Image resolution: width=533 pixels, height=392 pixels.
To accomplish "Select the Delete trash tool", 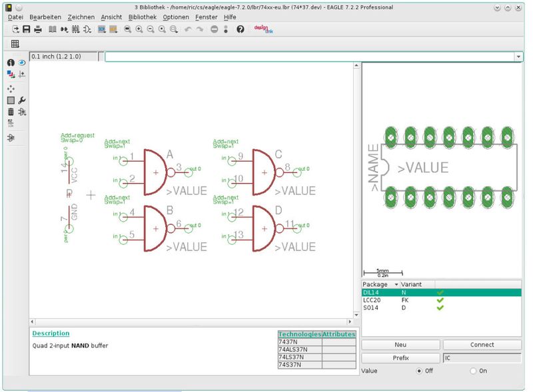I will [11, 111].
